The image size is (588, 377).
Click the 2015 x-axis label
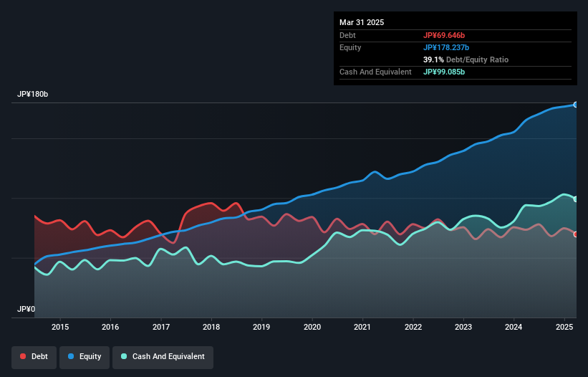(x=60, y=328)
